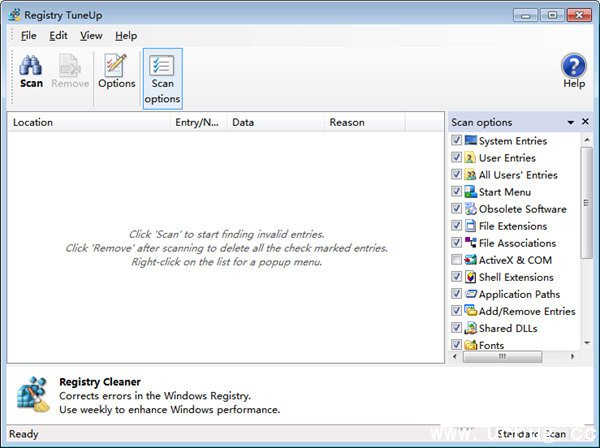Screen dimensions: 600x448
Task: Start a registry scan with the Scan binoculars
Action: (31, 72)
